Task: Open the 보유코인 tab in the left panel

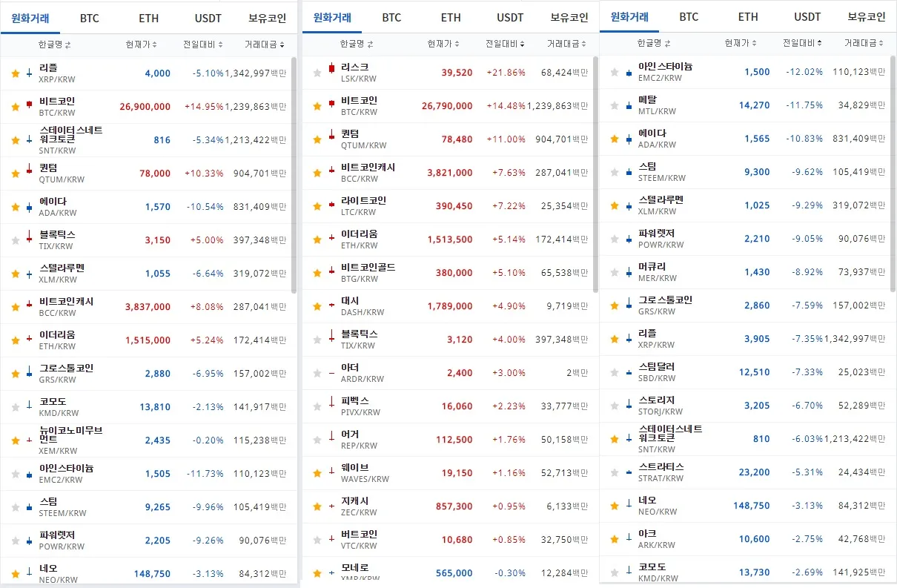Action: (x=268, y=19)
